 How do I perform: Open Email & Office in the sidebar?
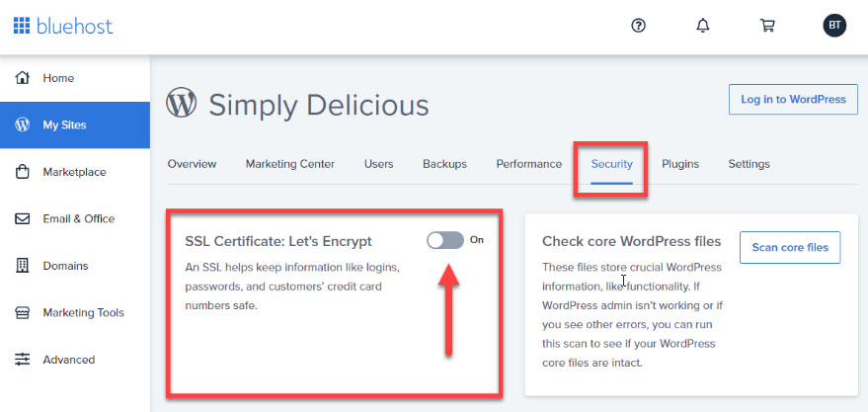[x=75, y=218]
